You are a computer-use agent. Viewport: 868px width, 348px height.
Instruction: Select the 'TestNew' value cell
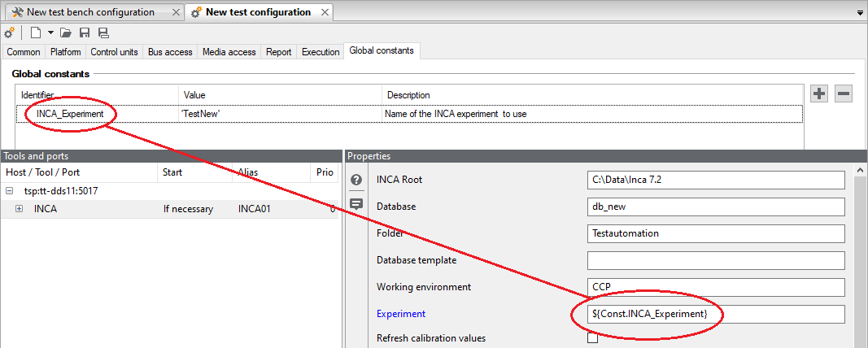280,113
